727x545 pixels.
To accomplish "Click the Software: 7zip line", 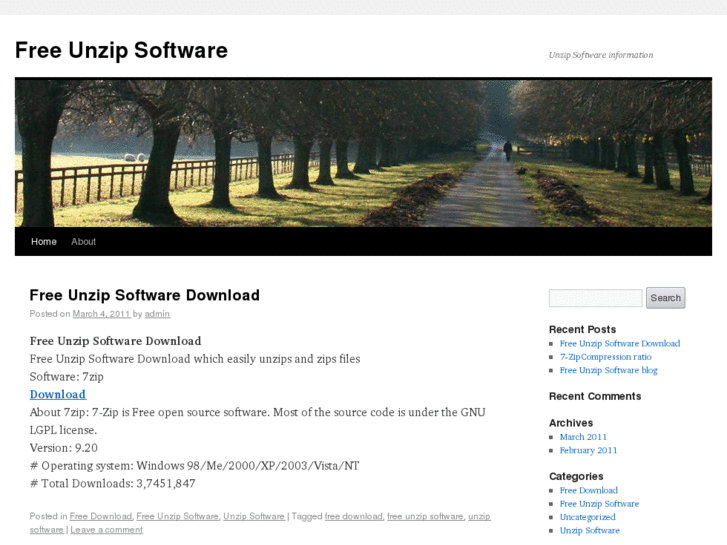I will (66, 377).
